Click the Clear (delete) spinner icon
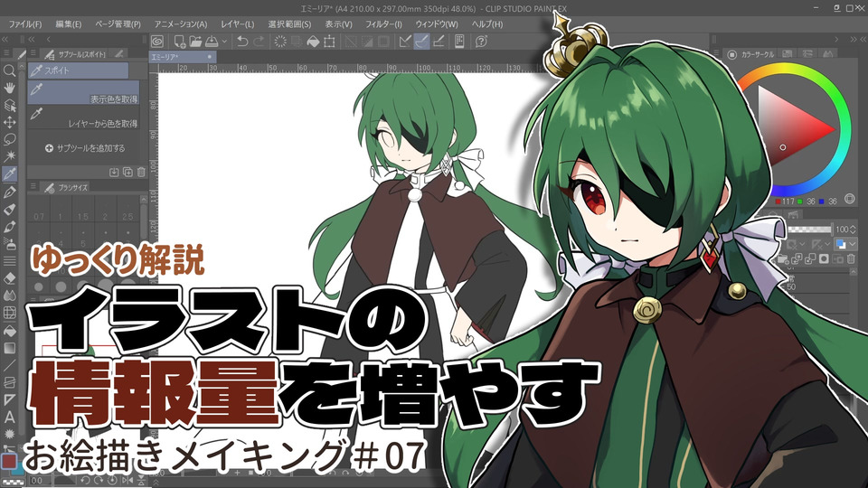 pos(280,42)
